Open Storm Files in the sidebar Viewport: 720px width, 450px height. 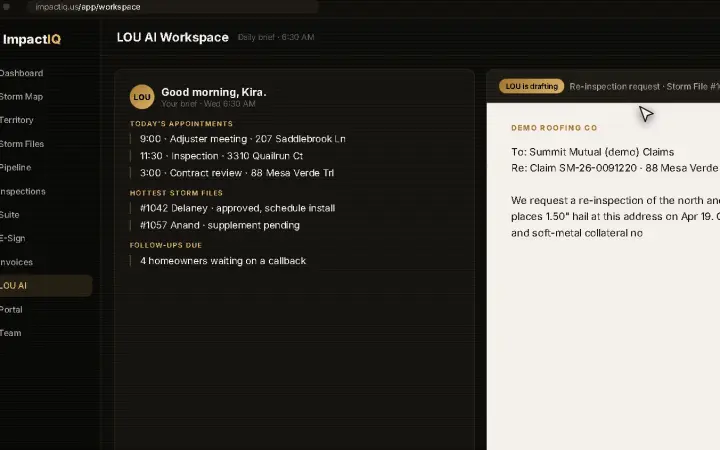point(22,144)
